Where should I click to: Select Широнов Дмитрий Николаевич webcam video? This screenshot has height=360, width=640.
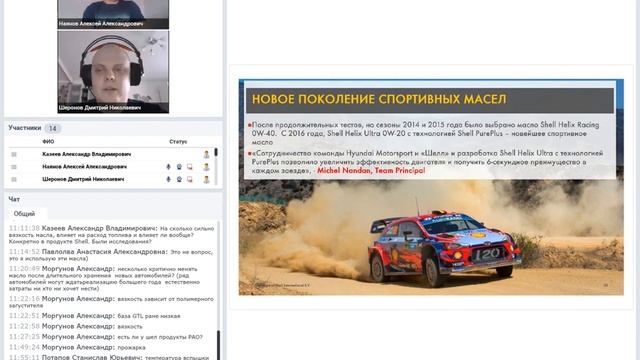(113, 72)
